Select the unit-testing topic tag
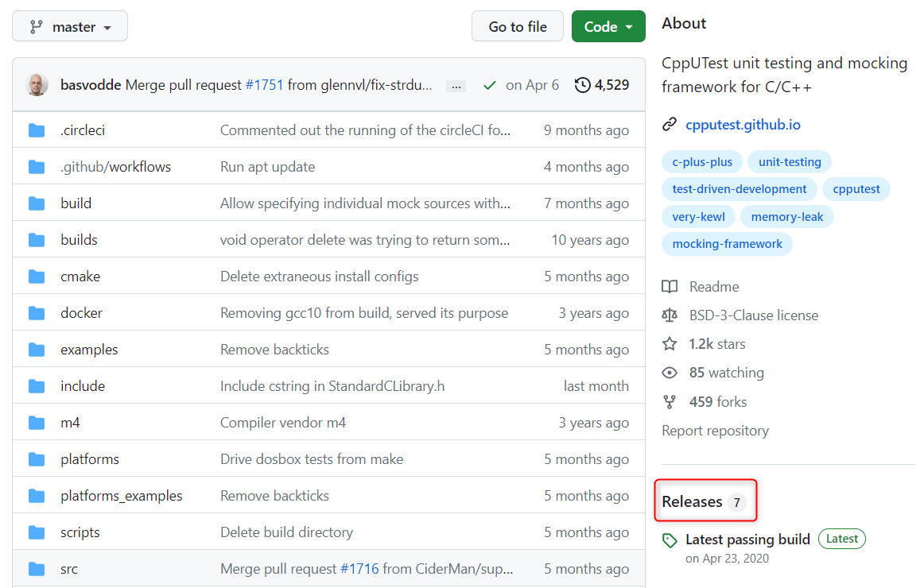Image resolution: width=924 pixels, height=588 pixels. pos(789,162)
